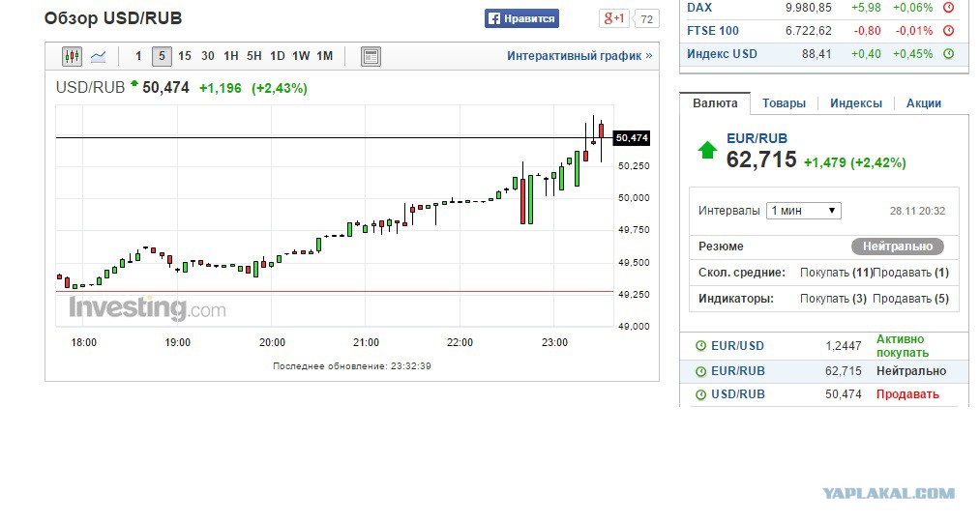Toggle the 1H timeframe button
The image size is (980, 522).
[x=230, y=56]
